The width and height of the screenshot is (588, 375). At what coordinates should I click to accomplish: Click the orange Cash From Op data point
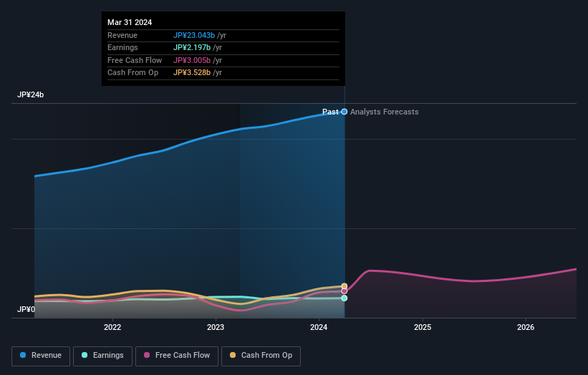pyautogui.click(x=344, y=286)
